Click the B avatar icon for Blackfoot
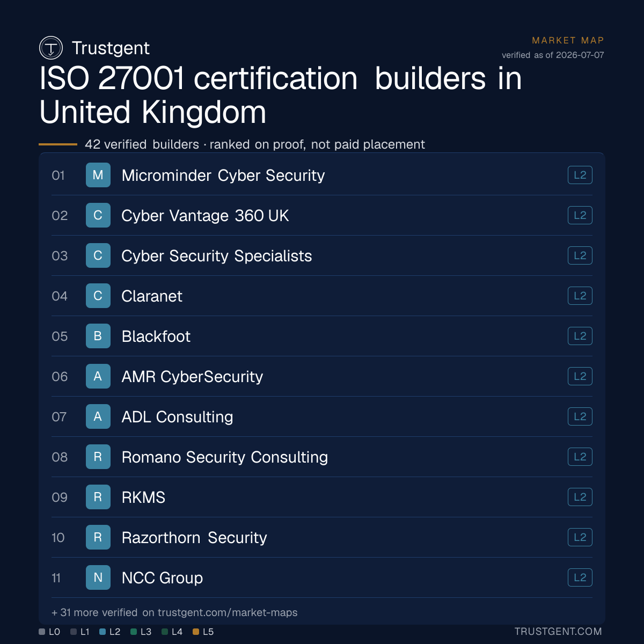The image size is (644, 644). [x=98, y=336]
